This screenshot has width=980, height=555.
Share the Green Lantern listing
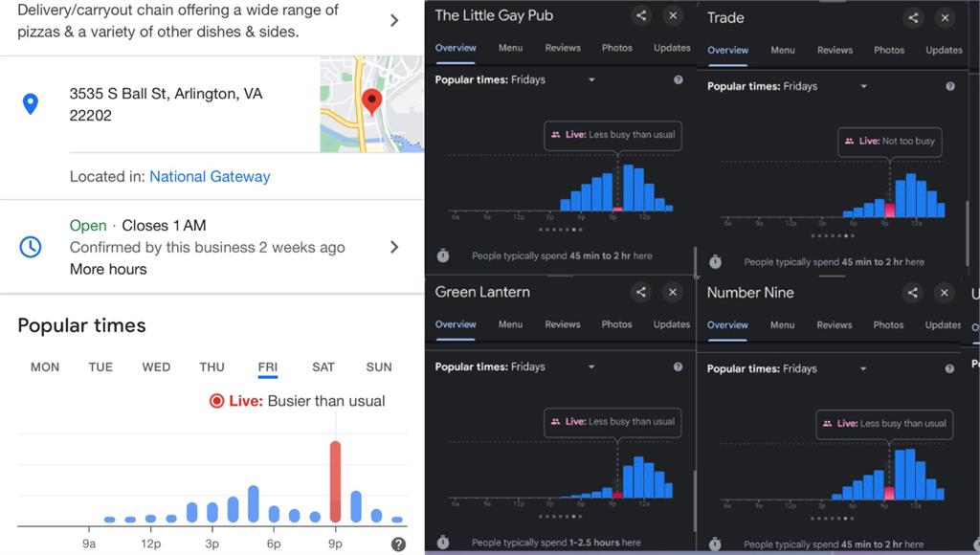click(x=640, y=292)
